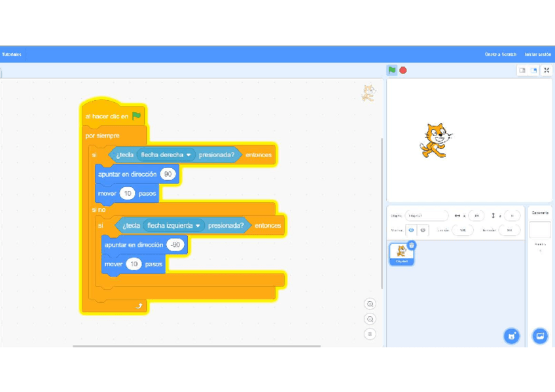Switch to small stage layout
Screen dimensions: 555x392
pos(522,70)
